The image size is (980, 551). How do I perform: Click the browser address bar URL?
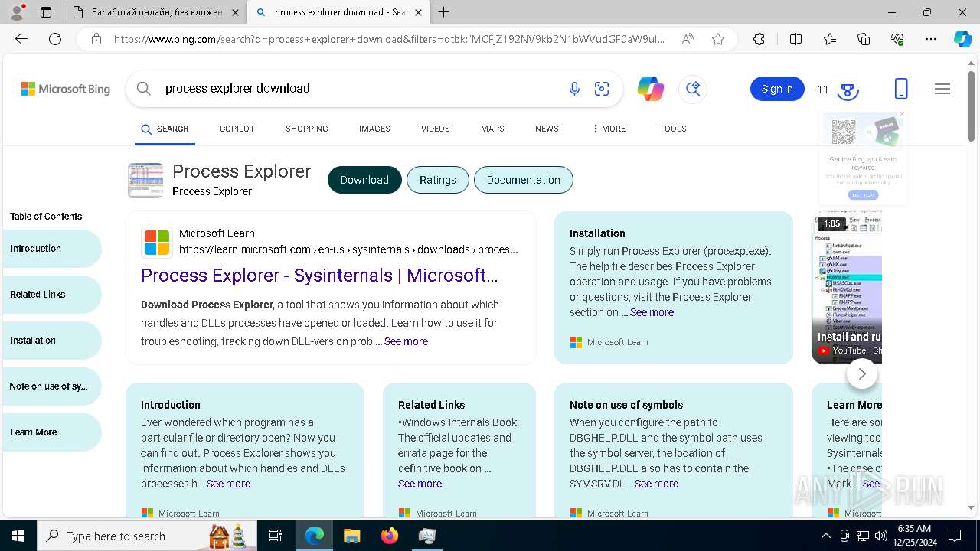point(389,39)
